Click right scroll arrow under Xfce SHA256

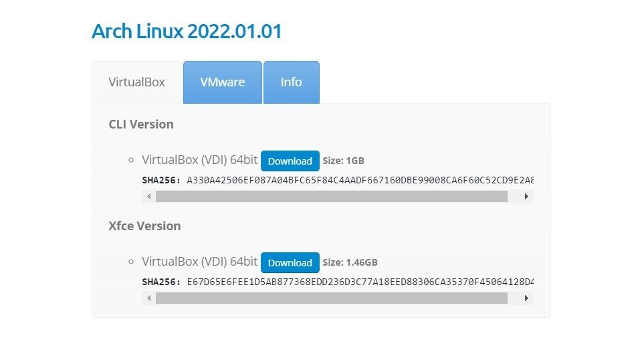pos(526,298)
